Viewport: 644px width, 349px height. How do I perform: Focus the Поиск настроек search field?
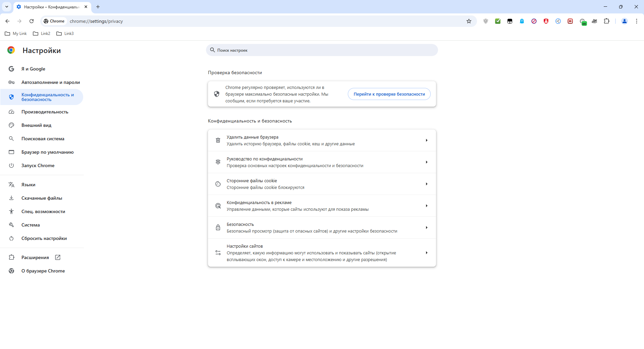[x=322, y=50]
